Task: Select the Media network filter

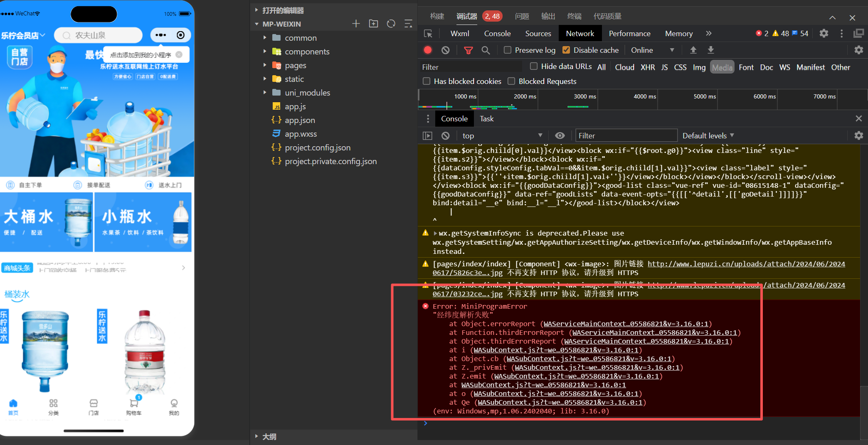Action: [722, 67]
